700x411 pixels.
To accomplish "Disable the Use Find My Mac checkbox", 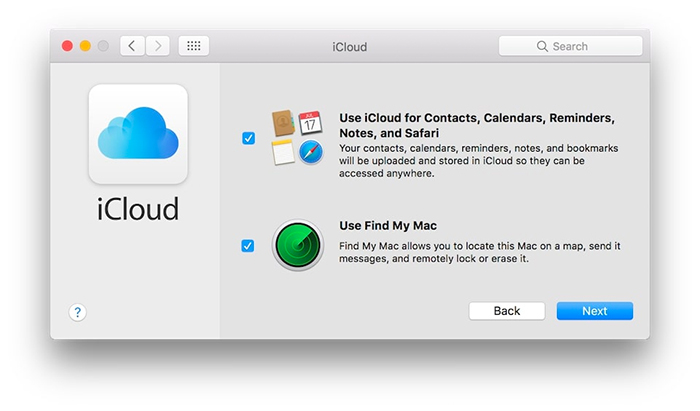I will (x=248, y=245).
